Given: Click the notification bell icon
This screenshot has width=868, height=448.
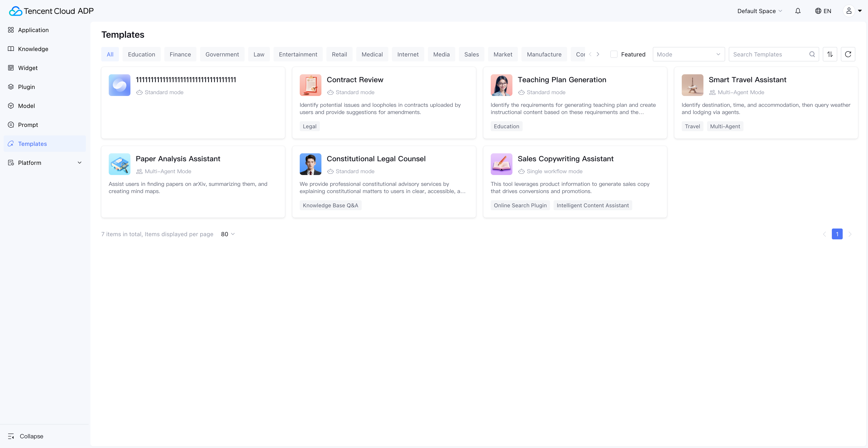Looking at the screenshot, I should [x=797, y=11].
